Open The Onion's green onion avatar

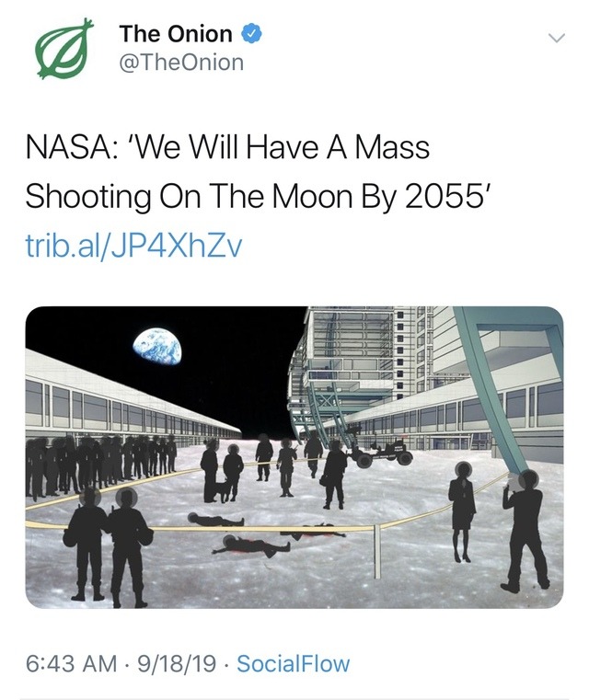(64, 49)
